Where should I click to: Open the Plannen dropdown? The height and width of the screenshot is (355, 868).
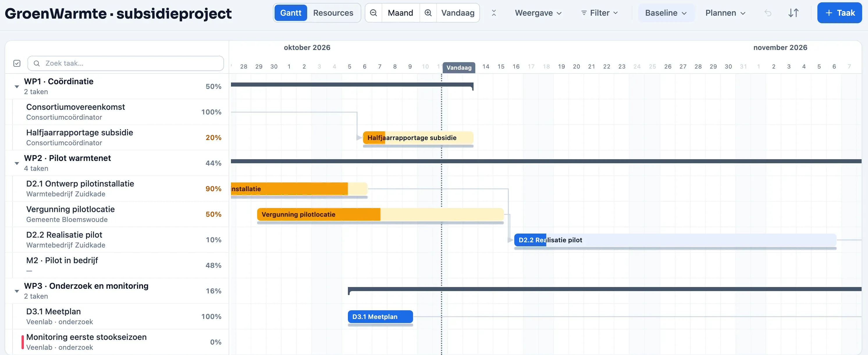tap(725, 13)
